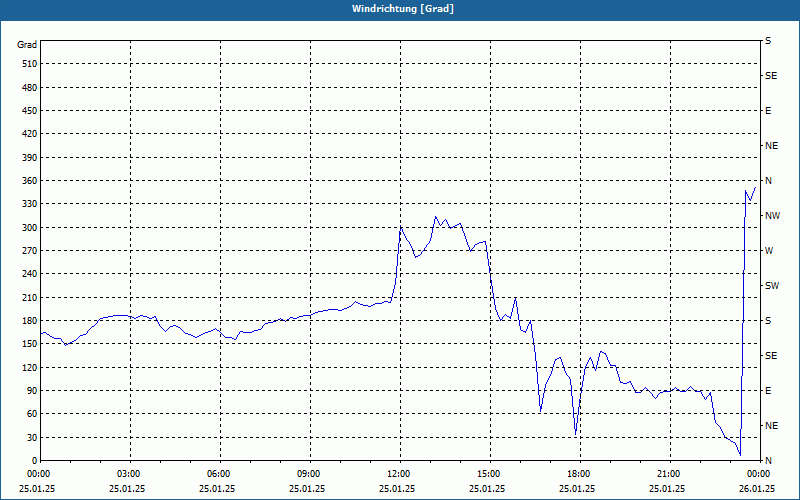Pick the 21:00 time label

667,474
